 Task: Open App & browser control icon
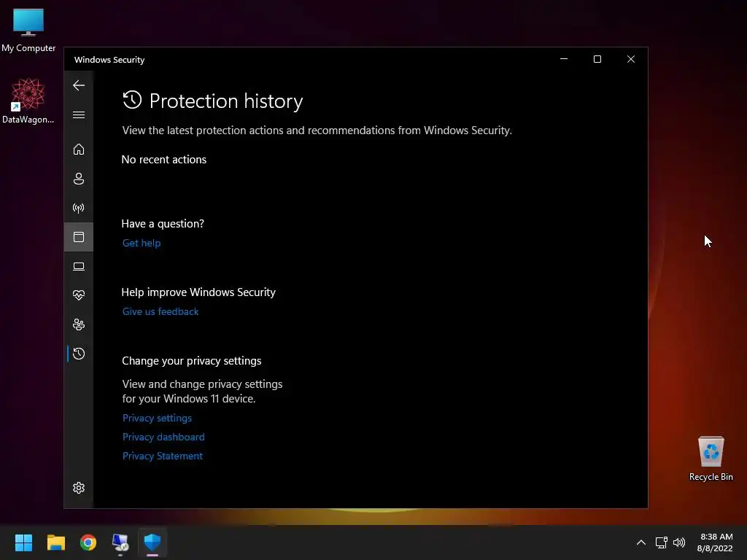pos(79,237)
